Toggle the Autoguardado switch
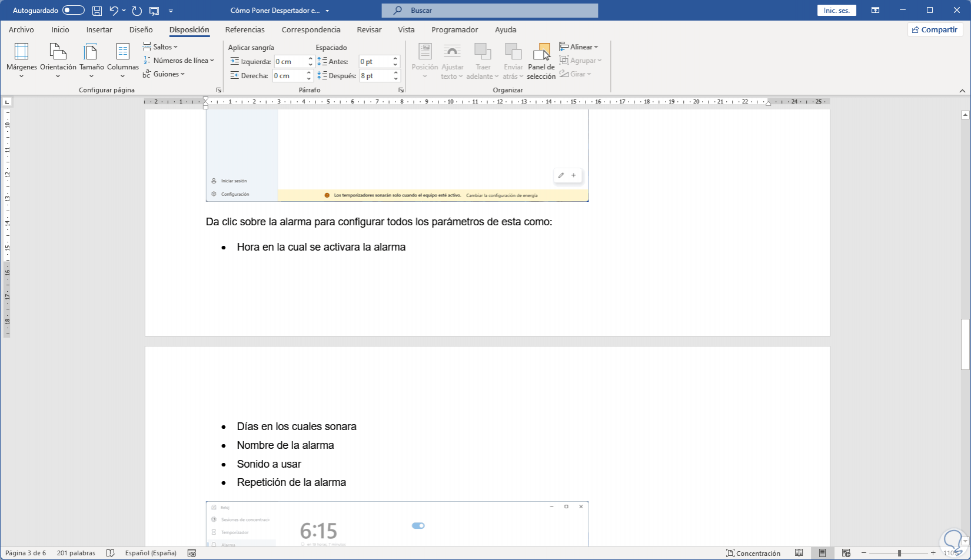 point(74,11)
